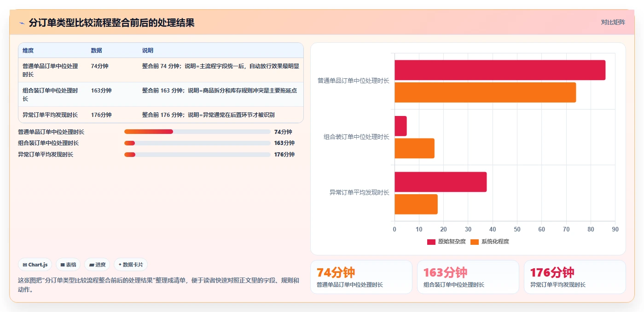This screenshot has width=644, height=312.
Task: Click the description paragraph starting with 这张图把
Action: click(158, 285)
